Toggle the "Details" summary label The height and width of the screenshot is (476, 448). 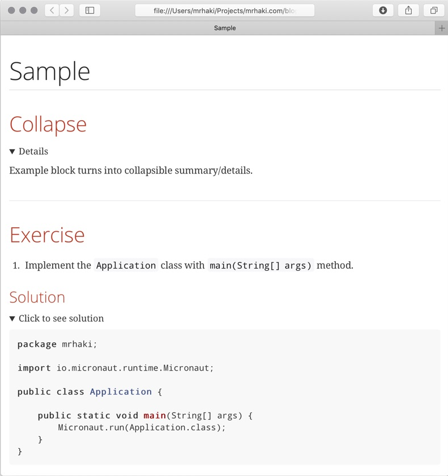[x=33, y=151]
